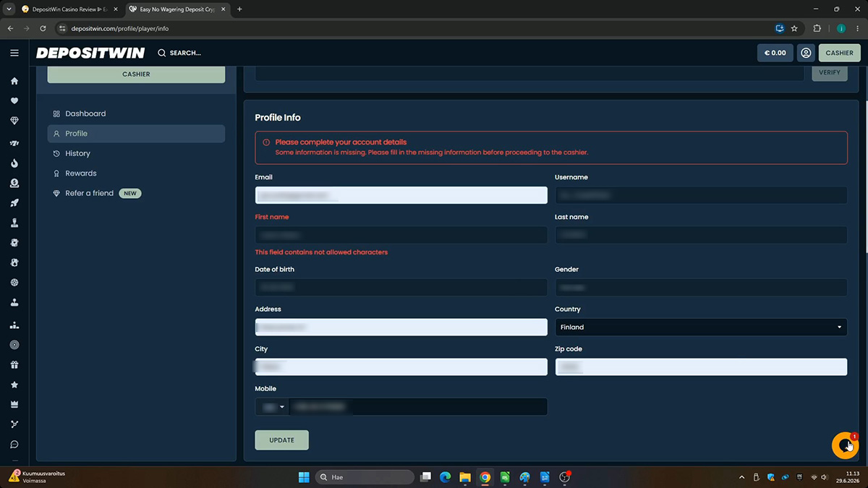Click into the Gender field

(701, 288)
